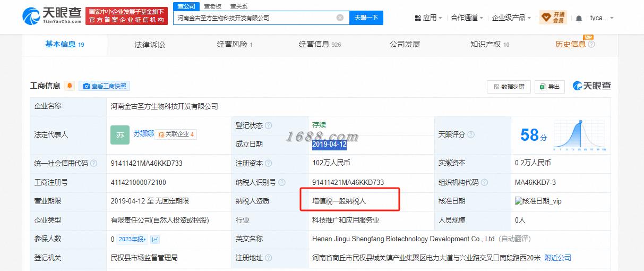This screenshot has height=271, width=644.
Task: Clear the search box with the X icon
Action: click(x=340, y=18)
